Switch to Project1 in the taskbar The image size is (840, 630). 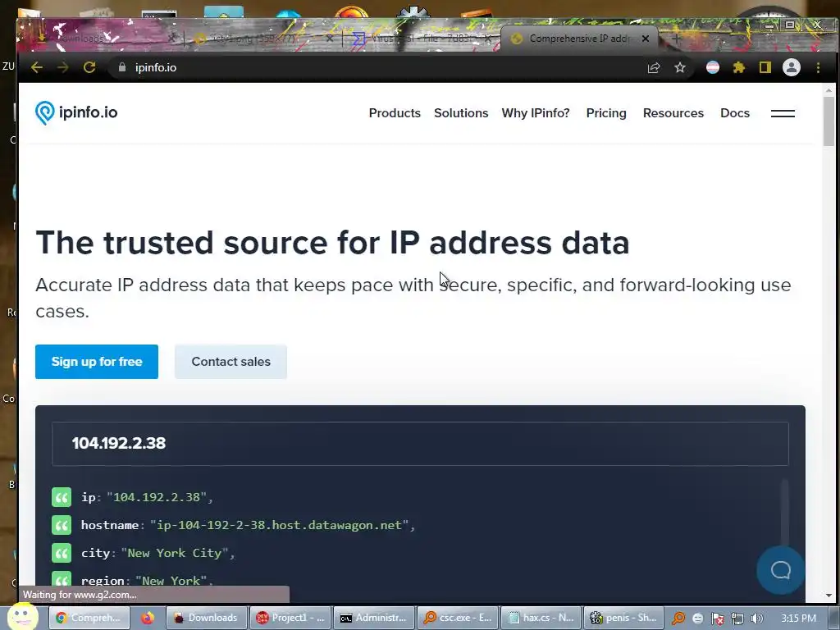pyautogui.click(x=290, y=618)
